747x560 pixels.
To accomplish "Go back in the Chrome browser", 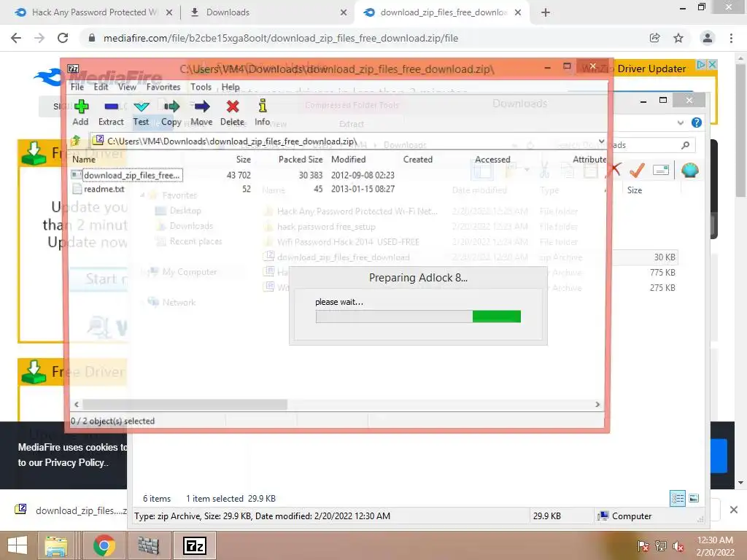I will pyautogui.click(x=16, y=38).
